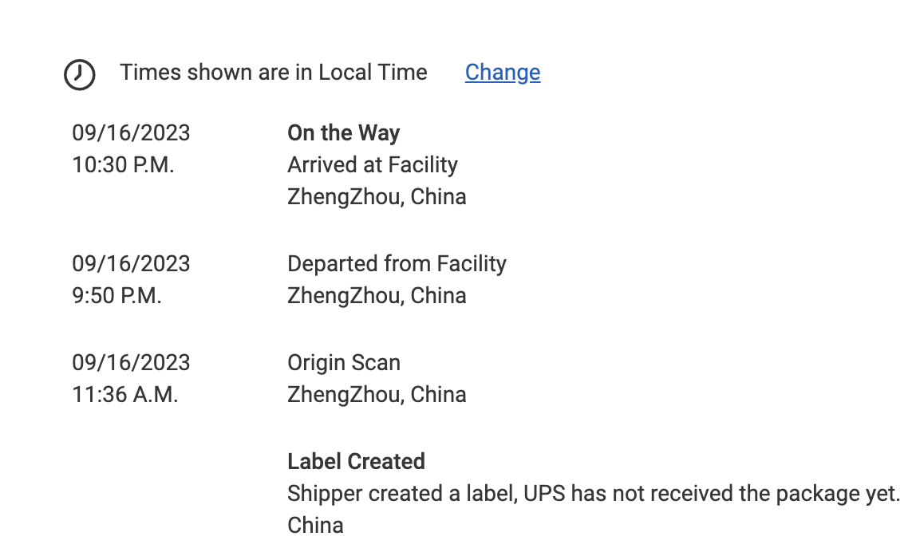Click the Departed entry's 09/16/2023 date
The image size is (924, 560).
coord(131,264)
